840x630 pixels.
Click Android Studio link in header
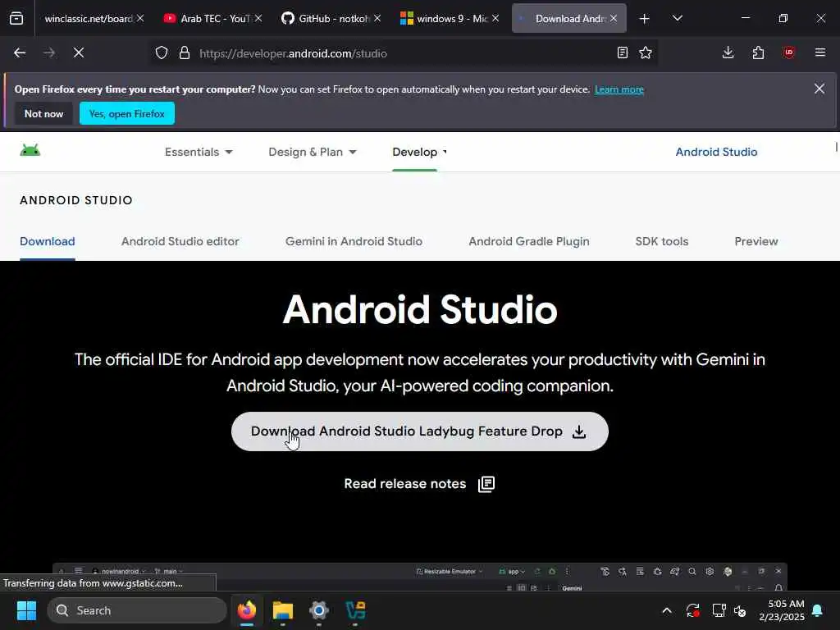click(x=716, y=152)
